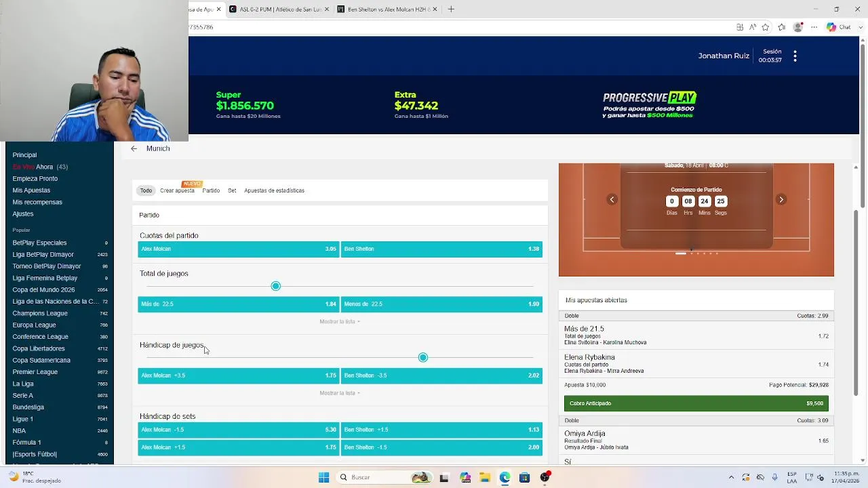Switch to Ben Shelton vs Alex Molcan H2H tab
868x488 pixels.
(388, 9)
